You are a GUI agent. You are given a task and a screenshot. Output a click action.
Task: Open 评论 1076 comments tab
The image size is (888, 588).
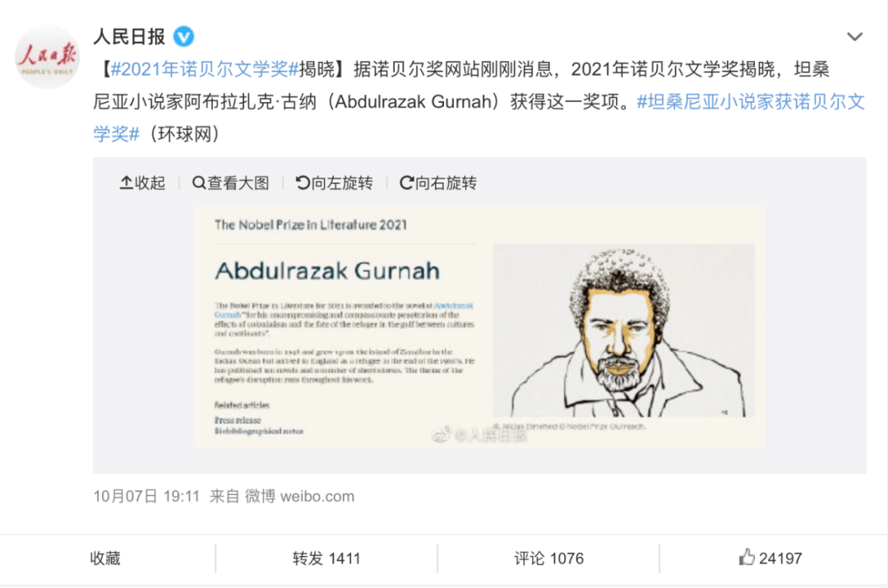pos(548,558)
